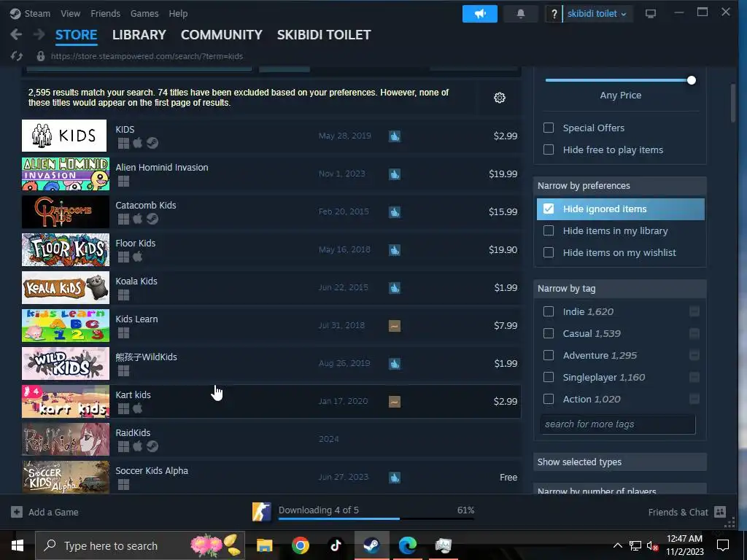Filter by the Singleplayer tag checkbox
Viewport: 747px width, 560px height.
pos(549,377)
